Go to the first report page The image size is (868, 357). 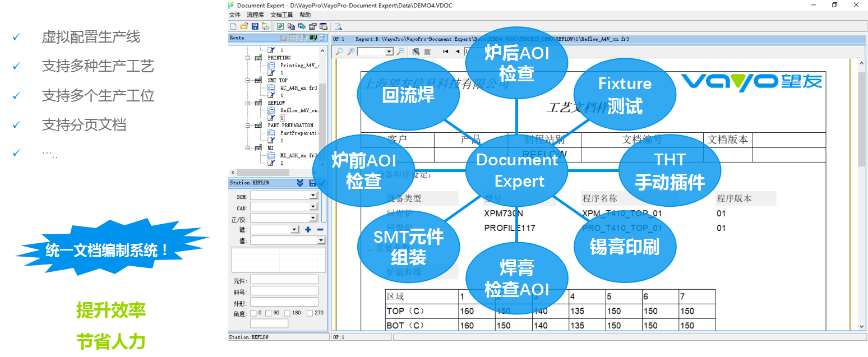point(446,52)
